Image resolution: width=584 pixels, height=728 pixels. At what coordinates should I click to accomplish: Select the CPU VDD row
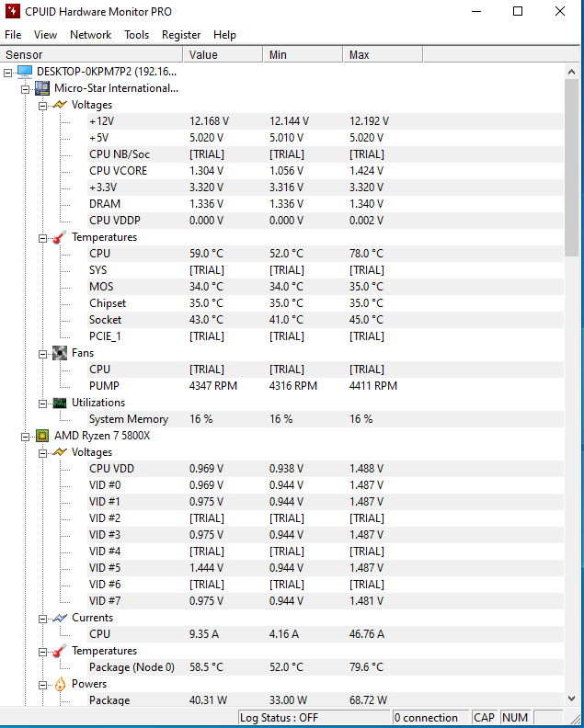click(326, 469)
